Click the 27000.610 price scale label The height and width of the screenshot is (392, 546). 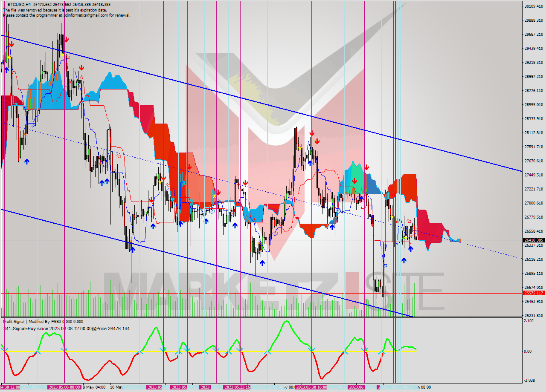(534, 203)
